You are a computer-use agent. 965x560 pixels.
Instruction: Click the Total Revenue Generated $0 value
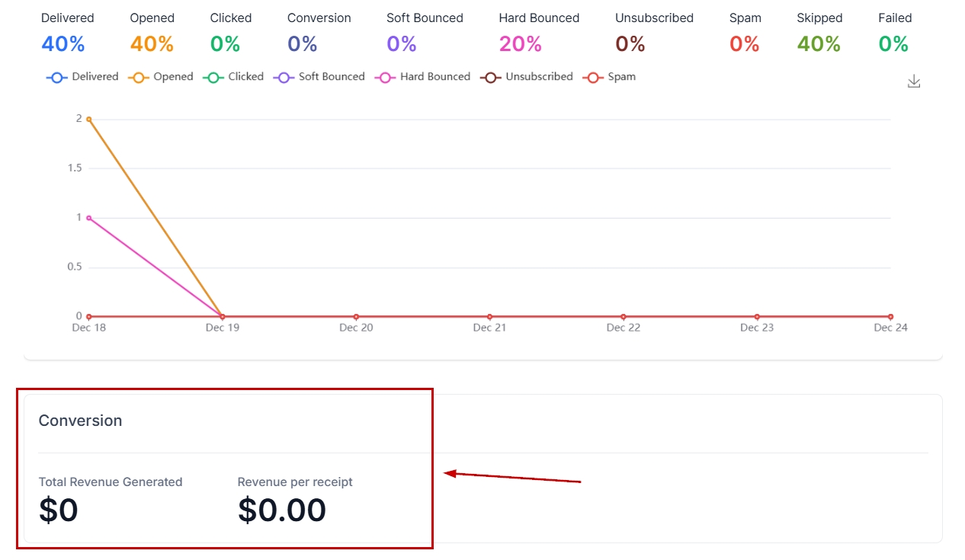click(x=59, y=510)
